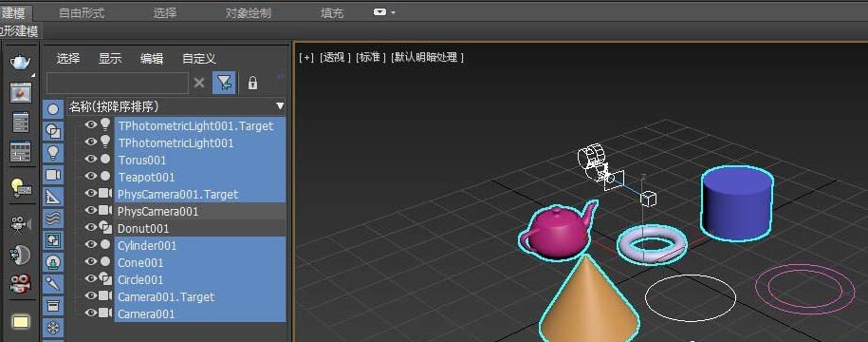Open the [透视] viewport view menu

click(335, 57)
